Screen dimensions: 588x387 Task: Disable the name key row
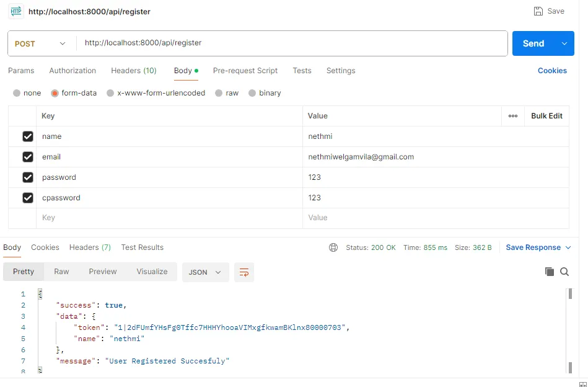point(28,136)
